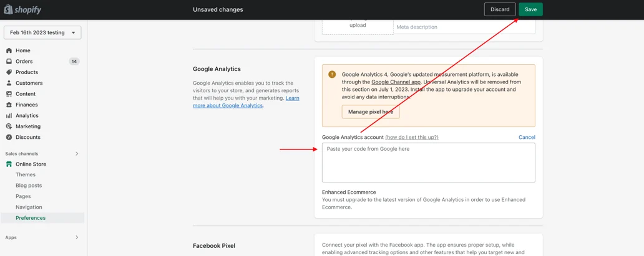
Task: Click the Sales channels heading
Action: [22, 154]
